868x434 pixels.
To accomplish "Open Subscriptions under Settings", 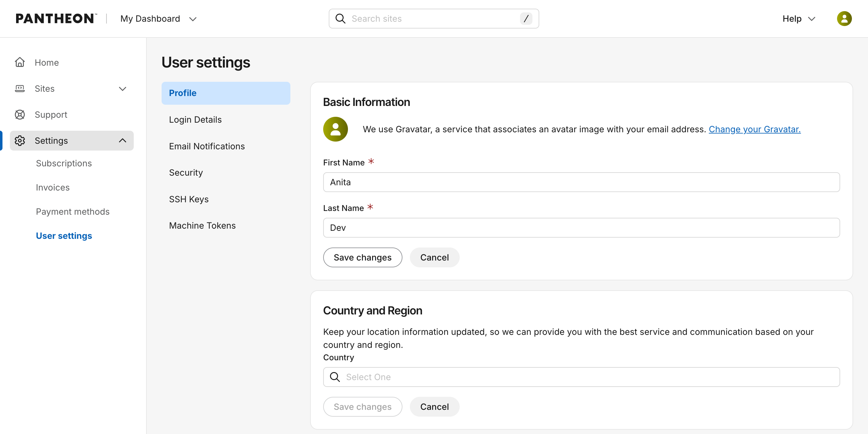I will pyautogui.click(x=64, y=163).
